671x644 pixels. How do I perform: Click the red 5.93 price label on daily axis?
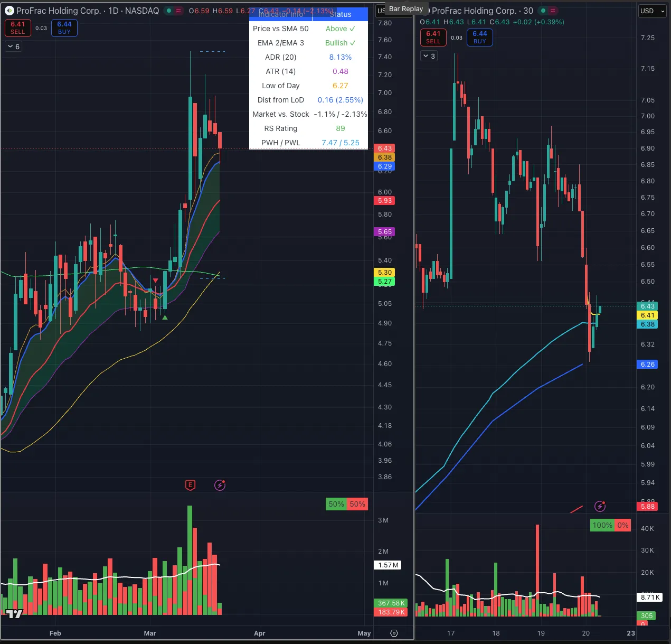click(385, 201)
